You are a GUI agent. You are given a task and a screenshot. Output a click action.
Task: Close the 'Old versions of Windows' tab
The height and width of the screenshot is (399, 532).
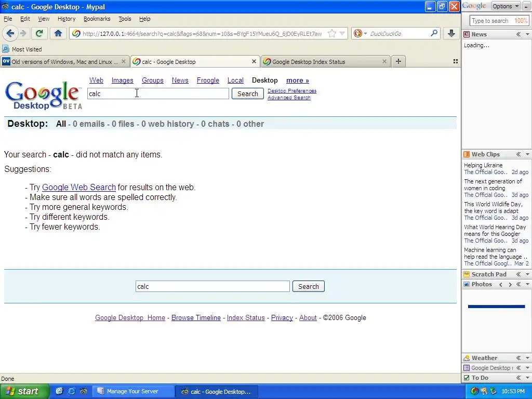(124, 61)
